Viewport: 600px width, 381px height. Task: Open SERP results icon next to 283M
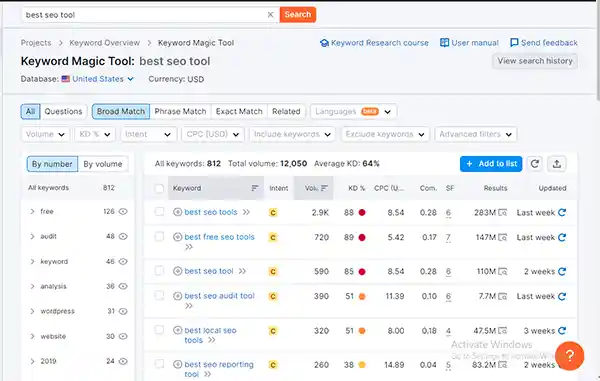[502, 212]
